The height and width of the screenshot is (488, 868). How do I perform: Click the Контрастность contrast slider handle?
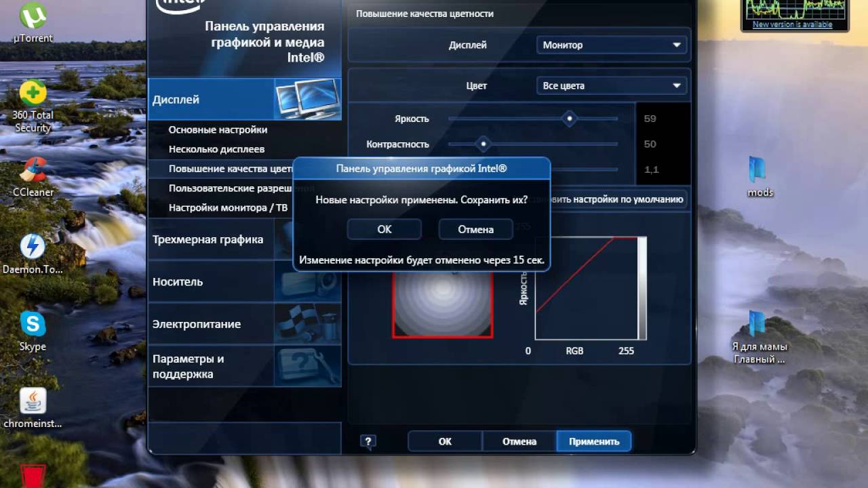[x=483, y=144]
